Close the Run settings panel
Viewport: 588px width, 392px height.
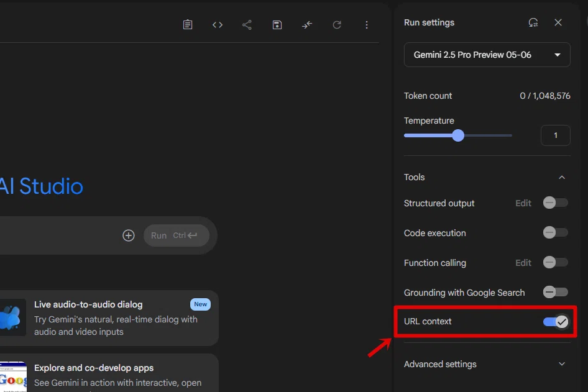pyautogui.click(x=558, y=22)
